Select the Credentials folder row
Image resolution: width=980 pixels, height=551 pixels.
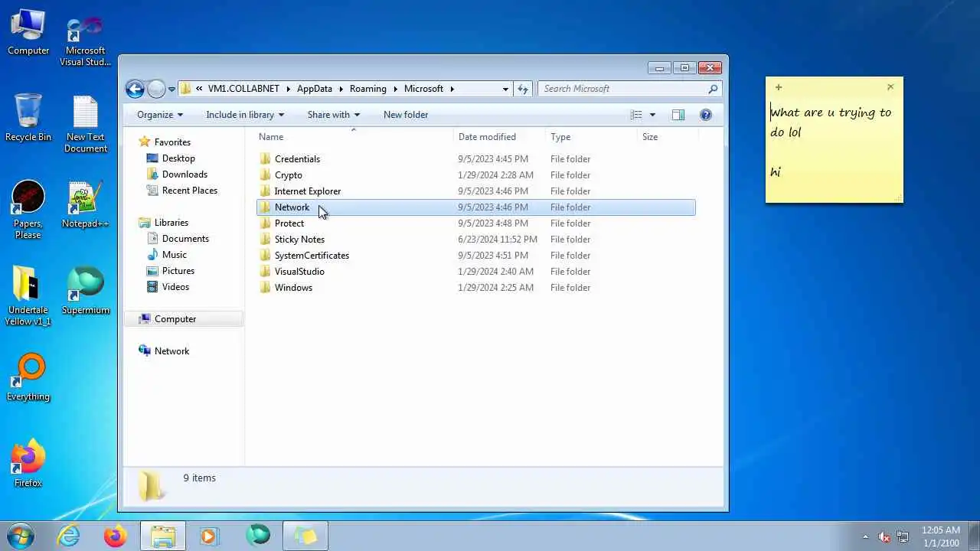tap(475, 159)
